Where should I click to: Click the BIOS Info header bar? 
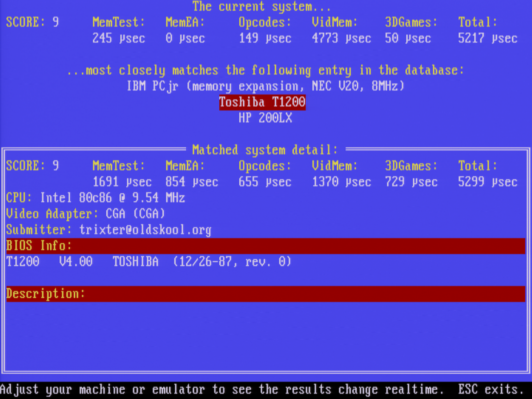tap(266, 246)
